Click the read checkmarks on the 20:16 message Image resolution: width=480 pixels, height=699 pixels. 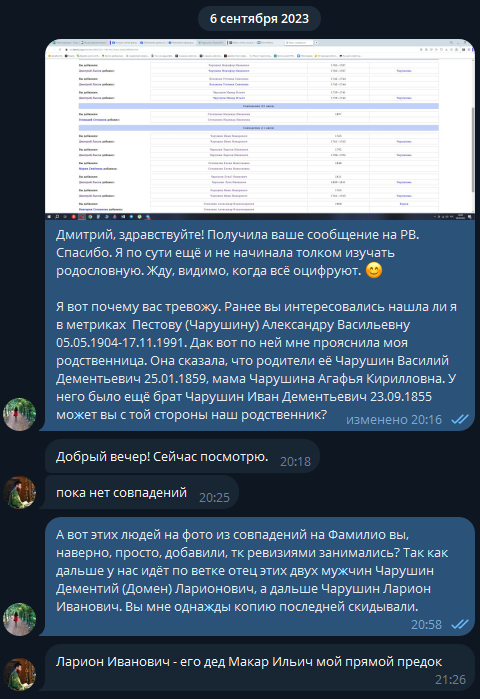click(x=460, y=419)
